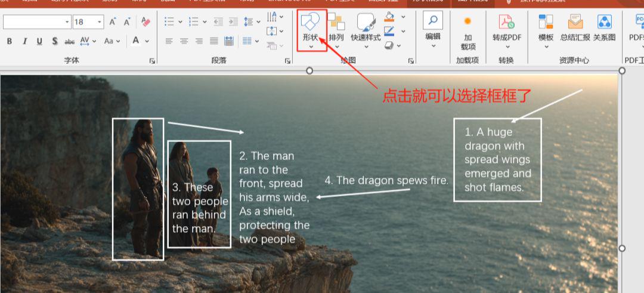Increase the font size with the larger A icon
Viewport: 644px width, 293px height.
click(113, 21)
